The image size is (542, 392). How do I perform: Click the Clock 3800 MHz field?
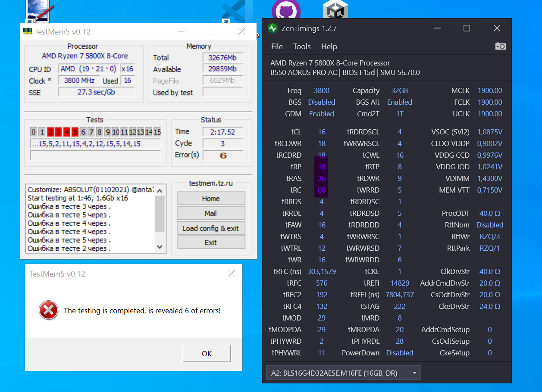79,81
